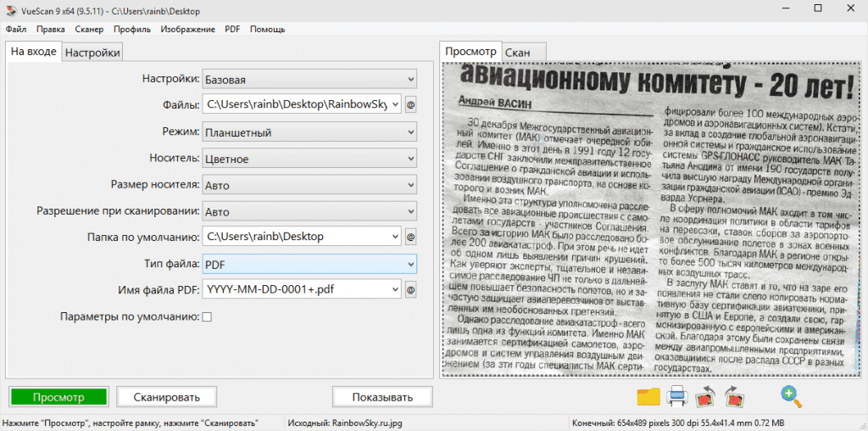The width and height of the screenshot is (868, 431).
Task: Click the Разрешение при сканировании label
Action: (x=118, y=211)
